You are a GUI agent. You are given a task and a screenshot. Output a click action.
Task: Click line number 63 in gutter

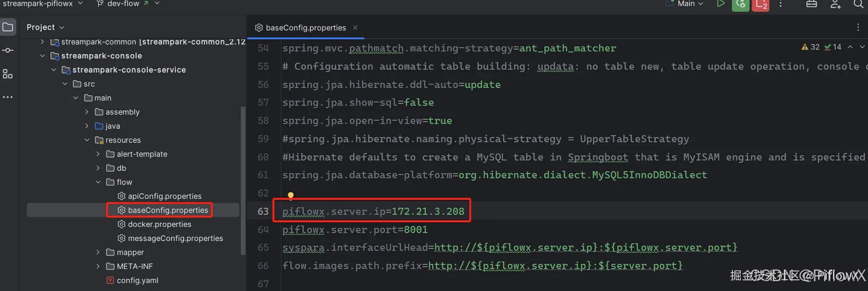tap(263, 211)
